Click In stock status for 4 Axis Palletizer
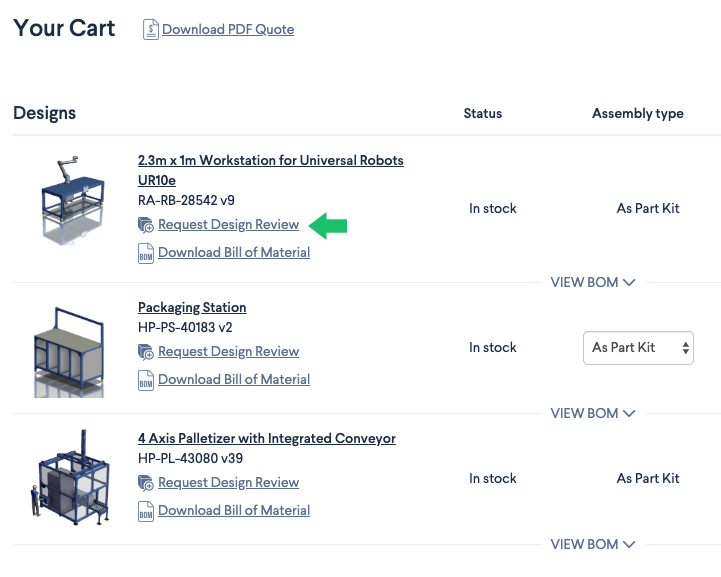Image resolution: width=721 pixels, height=577 pixels. point(492,478)
